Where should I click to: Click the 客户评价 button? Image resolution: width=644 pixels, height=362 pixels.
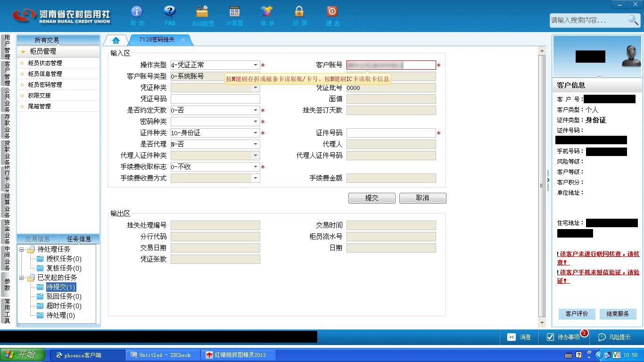point(577,314)
